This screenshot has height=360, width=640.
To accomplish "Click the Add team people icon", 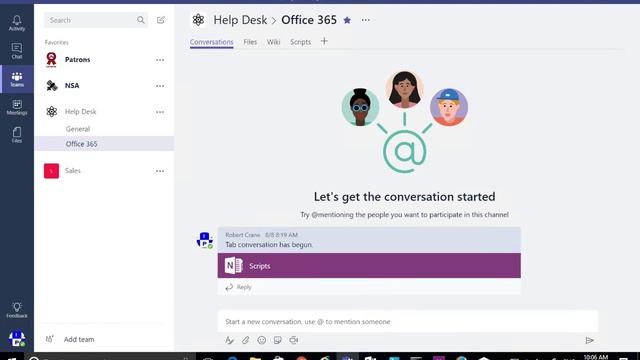I will click(x=49, y=339).
